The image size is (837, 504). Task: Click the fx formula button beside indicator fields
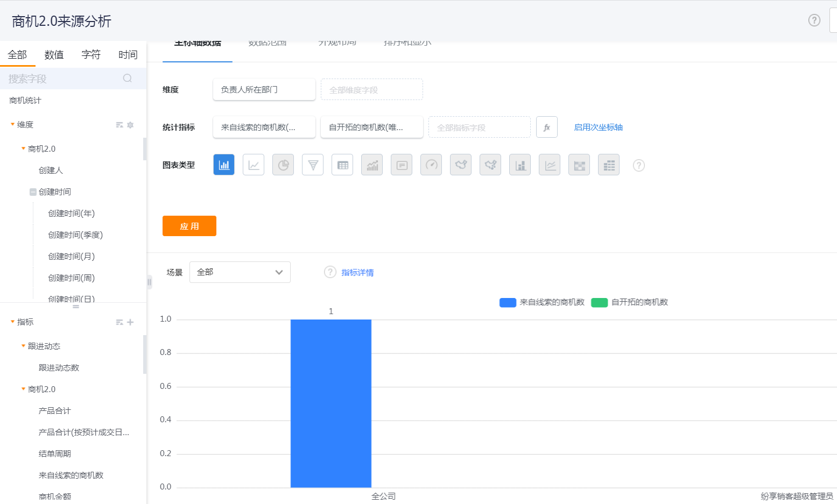[x=546, y=127]
